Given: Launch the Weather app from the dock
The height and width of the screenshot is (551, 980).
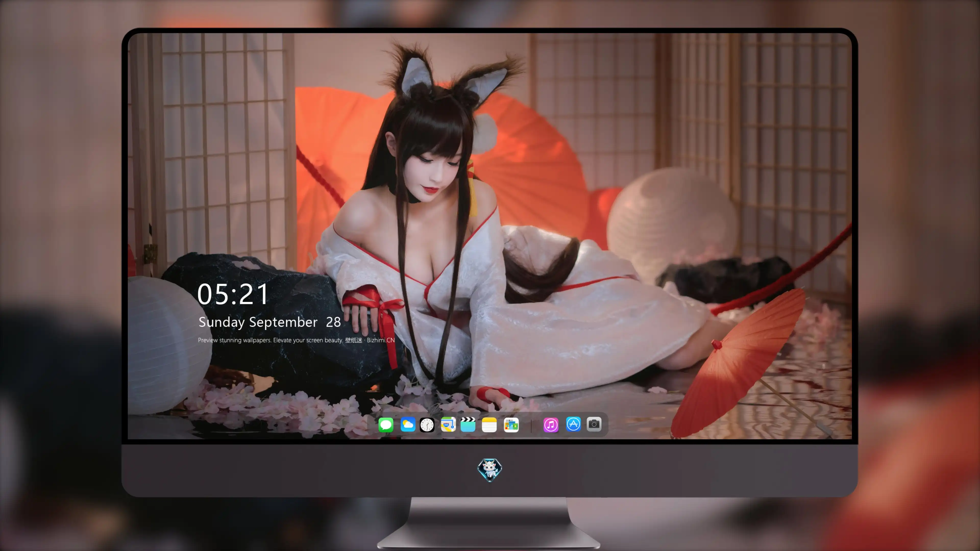Looking at the screenshot, I should coord(408,424).
